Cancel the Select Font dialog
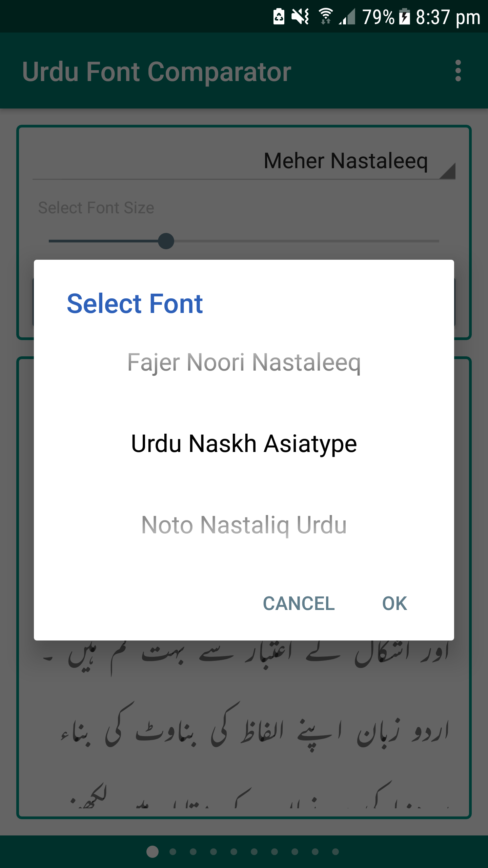488x868 pixels. tap(299, 604)
